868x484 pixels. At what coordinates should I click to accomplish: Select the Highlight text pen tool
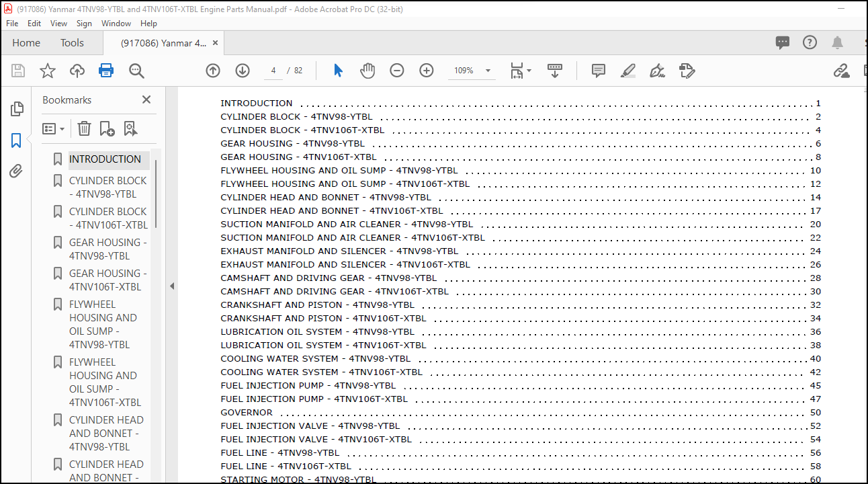click(627, 71)
